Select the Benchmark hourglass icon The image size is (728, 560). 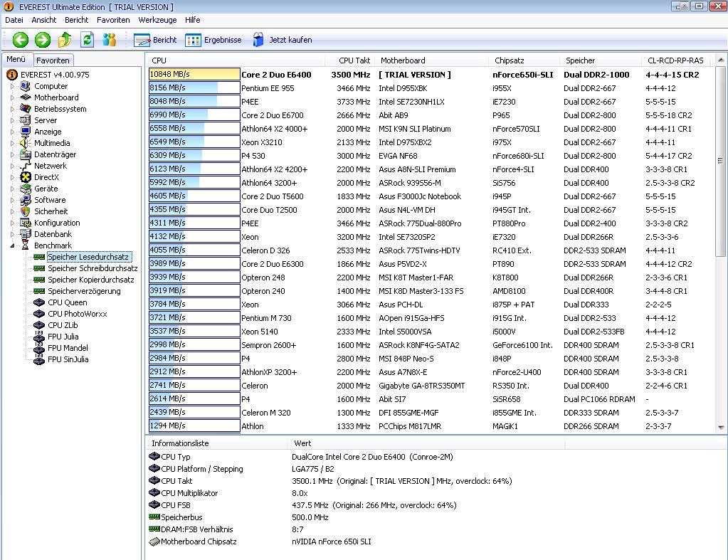pyautogui.click(x=26, y=245)
